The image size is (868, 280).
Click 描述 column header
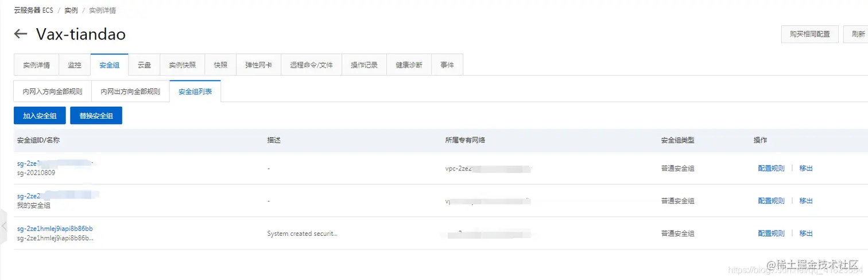pyautogui.click(x=274, y=140)
